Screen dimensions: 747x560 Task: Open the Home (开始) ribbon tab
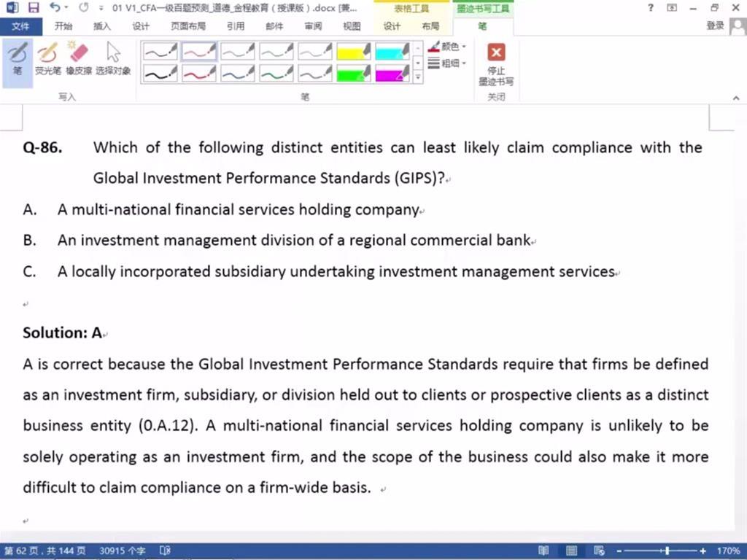[63, 26]
